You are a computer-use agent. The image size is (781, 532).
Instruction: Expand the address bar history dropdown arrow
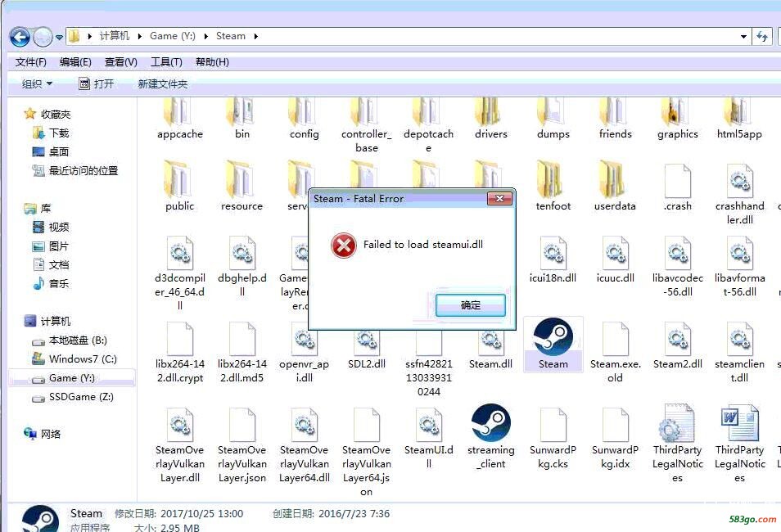point(743,36)
